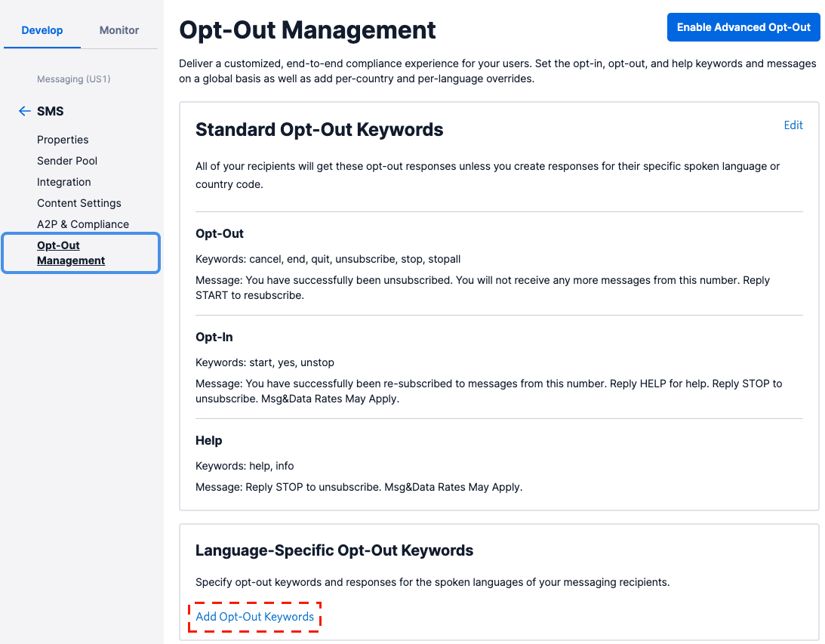
Task: Click the Opt-Out subsection heading
Action: [220, 233]
